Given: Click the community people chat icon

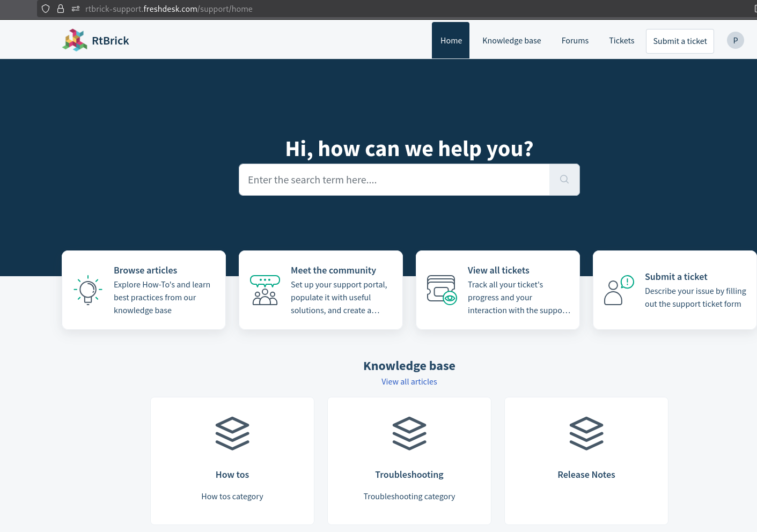Looking at the screenshot, I should coord(265,290).
